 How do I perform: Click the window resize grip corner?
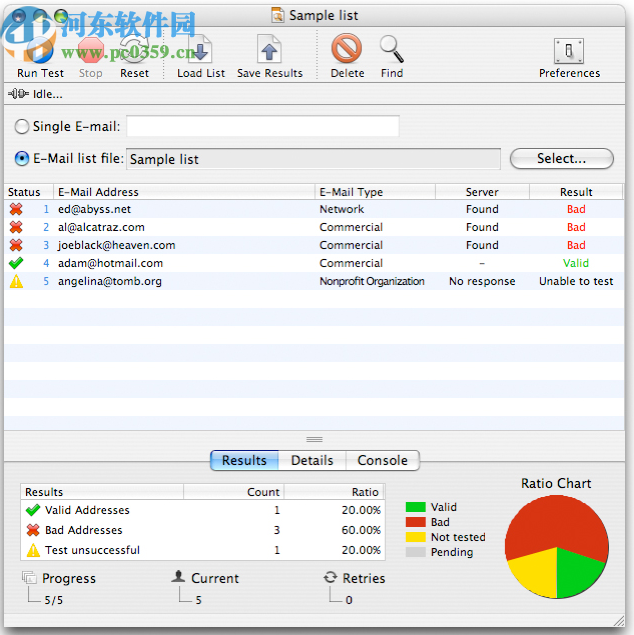tap(619, 621)
